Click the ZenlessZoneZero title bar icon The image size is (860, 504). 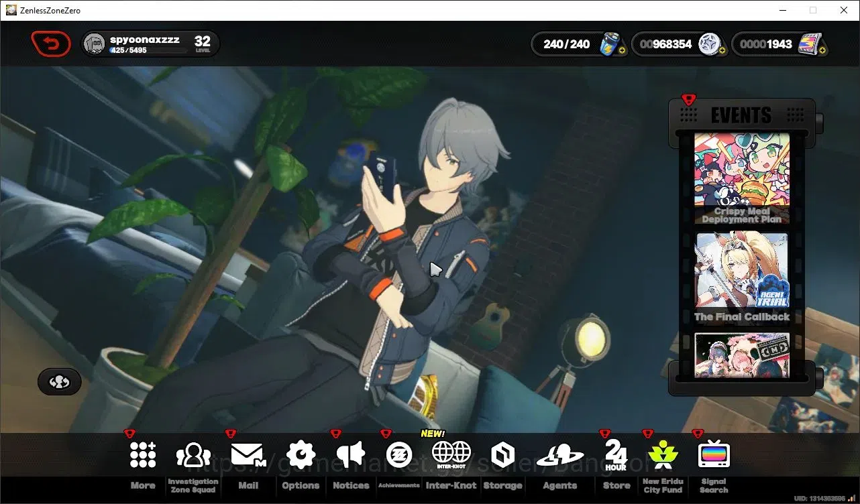(x=11, y=10)
